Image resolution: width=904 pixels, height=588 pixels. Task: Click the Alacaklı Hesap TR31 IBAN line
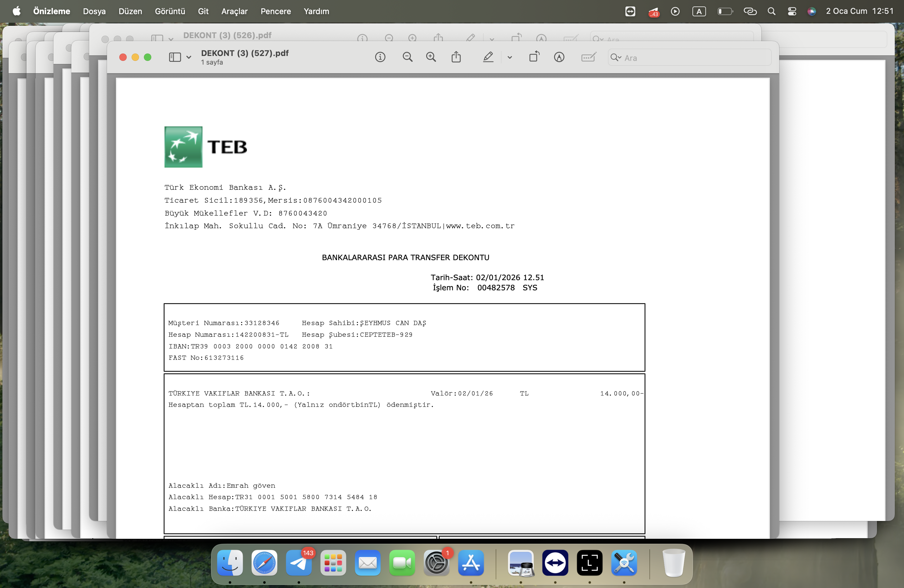tap(273, 497)
